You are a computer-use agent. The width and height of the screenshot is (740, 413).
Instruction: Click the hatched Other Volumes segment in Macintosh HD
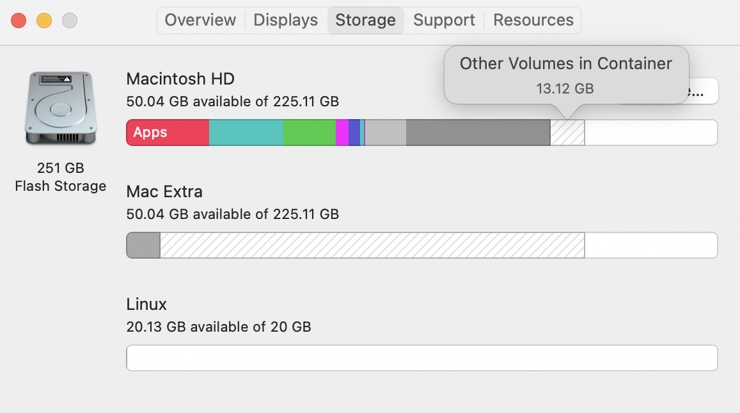coord(567,133)
